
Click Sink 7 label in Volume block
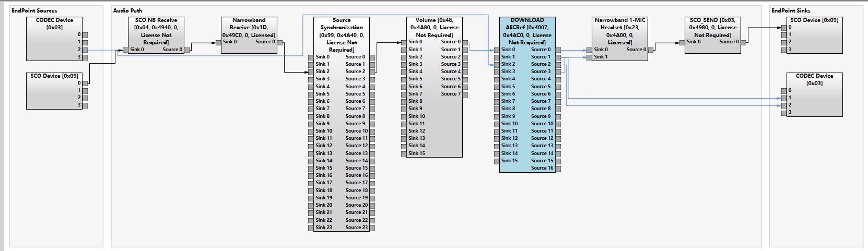click(x=415, y=94)
